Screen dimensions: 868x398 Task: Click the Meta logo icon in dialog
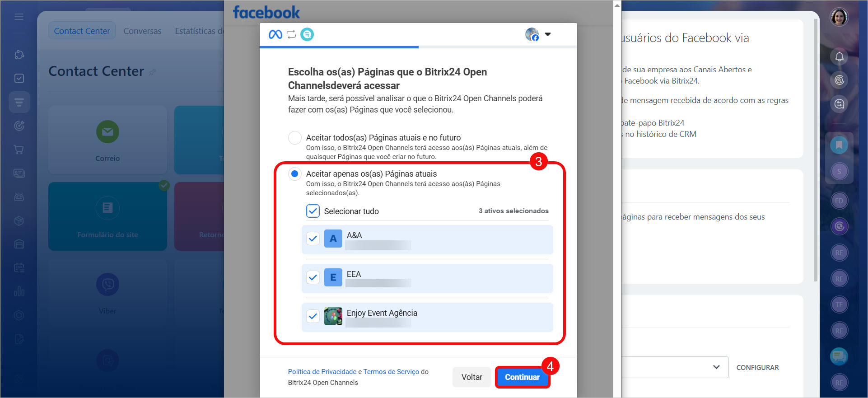[275, 34]
